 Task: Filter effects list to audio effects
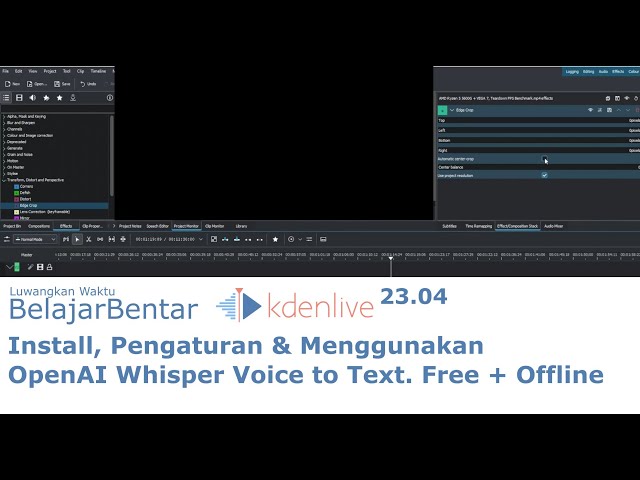pyautogui.click(x=33, y=98)
